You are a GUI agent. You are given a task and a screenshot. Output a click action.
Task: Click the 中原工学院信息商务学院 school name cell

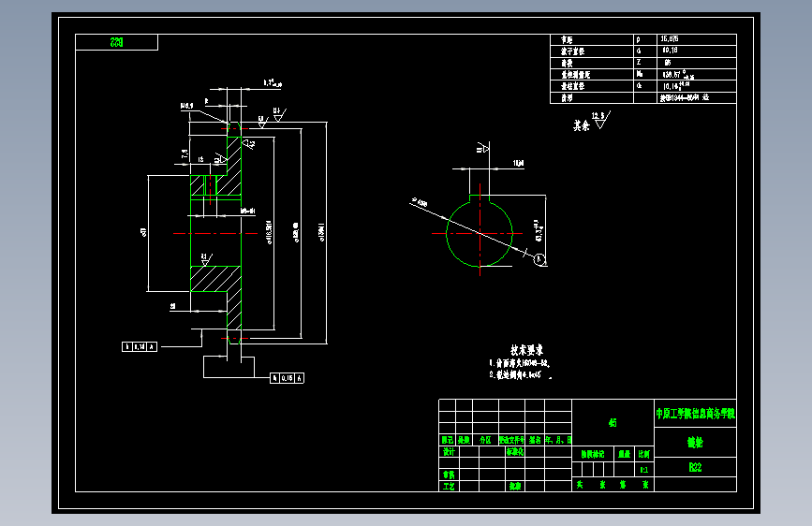point(696,413)
